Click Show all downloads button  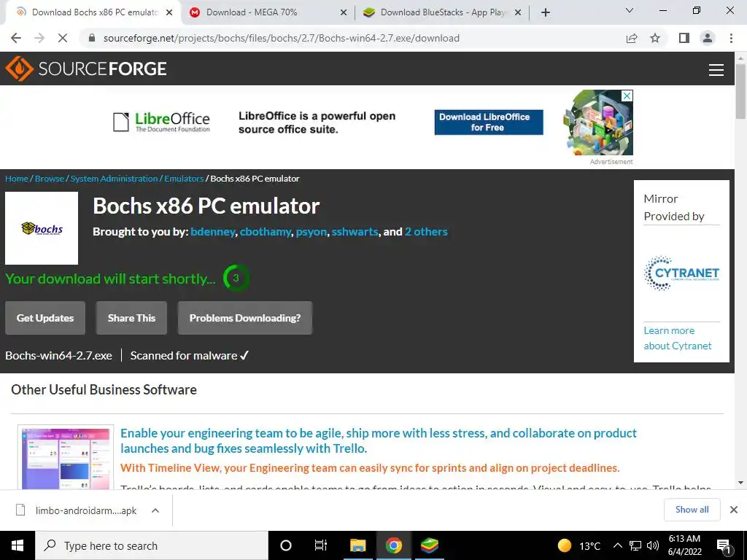click(x=692, y=510)
